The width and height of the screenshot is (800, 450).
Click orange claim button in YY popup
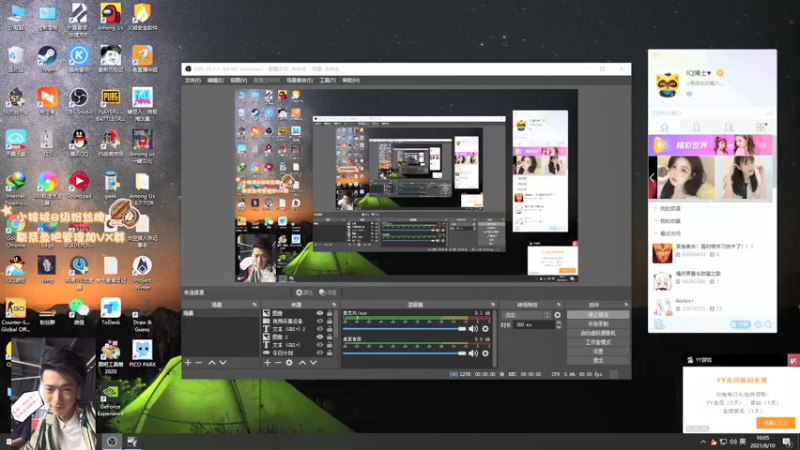775,423
